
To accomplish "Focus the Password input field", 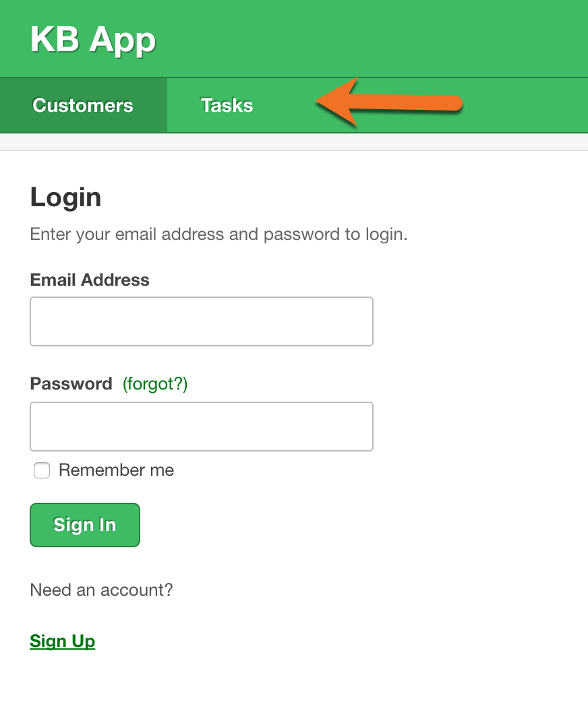I will click(201, 427).
